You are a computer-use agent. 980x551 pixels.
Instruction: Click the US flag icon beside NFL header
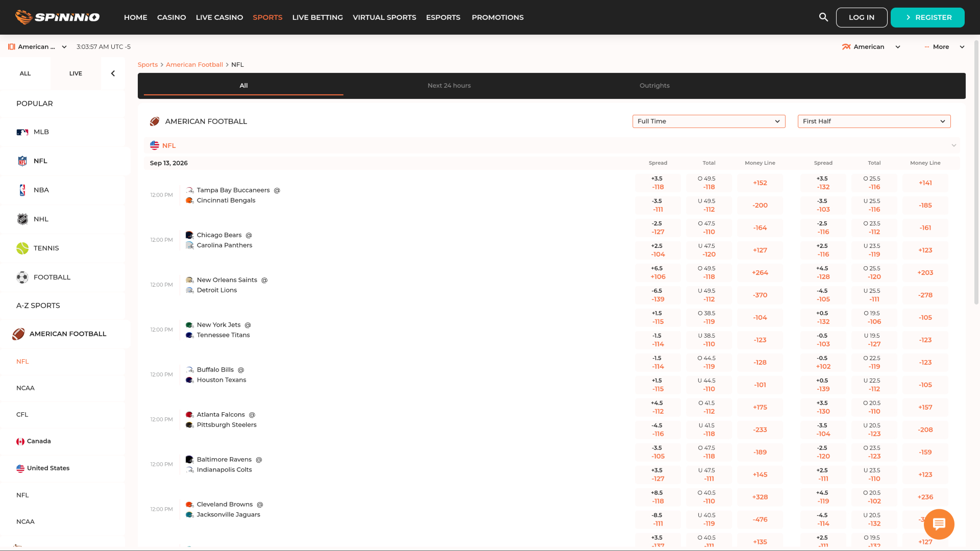point(155,145)
